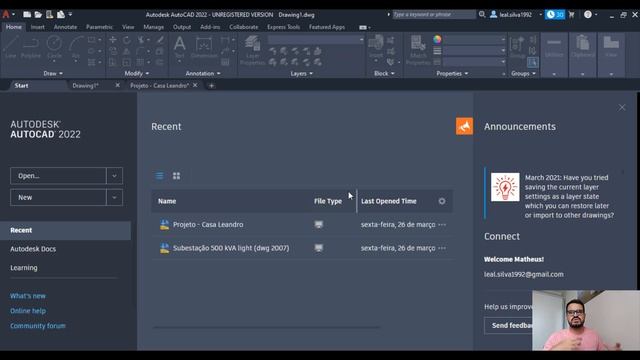This screenshot has width=640, height=360.
Task: Open the Utilities panel icon
Action: click(x=554, y=47)
